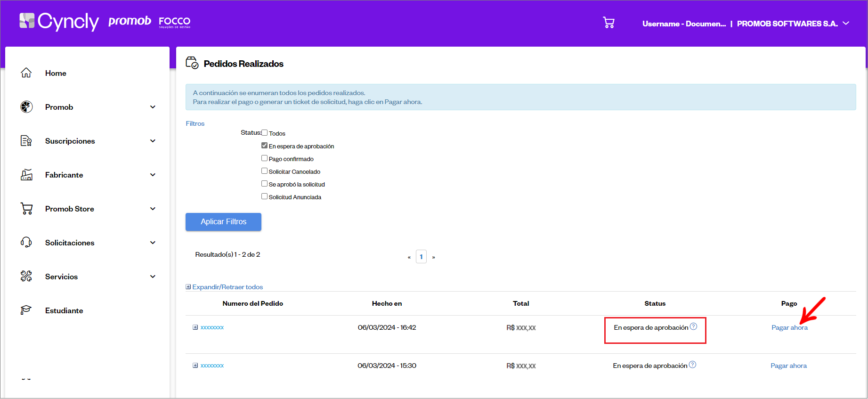Click help icon beside first En espera de aprobación

(693, 326)
